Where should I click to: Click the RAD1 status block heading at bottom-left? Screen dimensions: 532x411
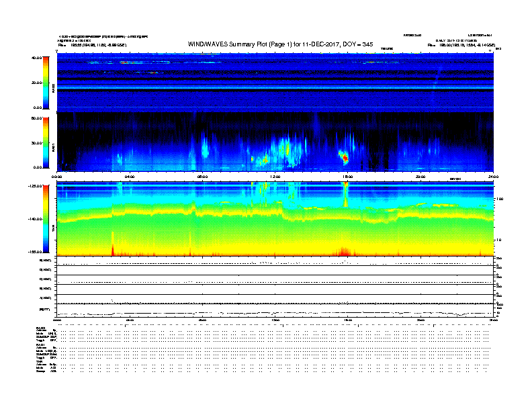[41, 345]
